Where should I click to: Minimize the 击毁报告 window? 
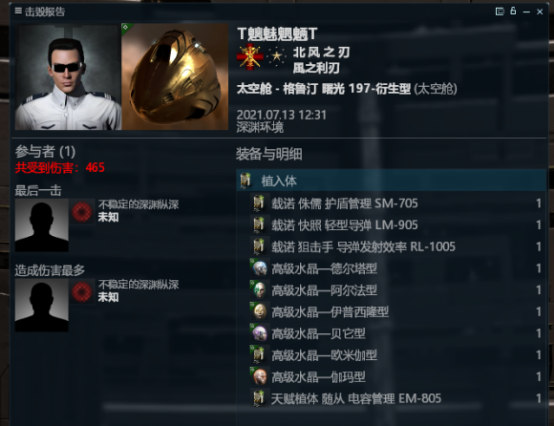(x=526, y=12)
